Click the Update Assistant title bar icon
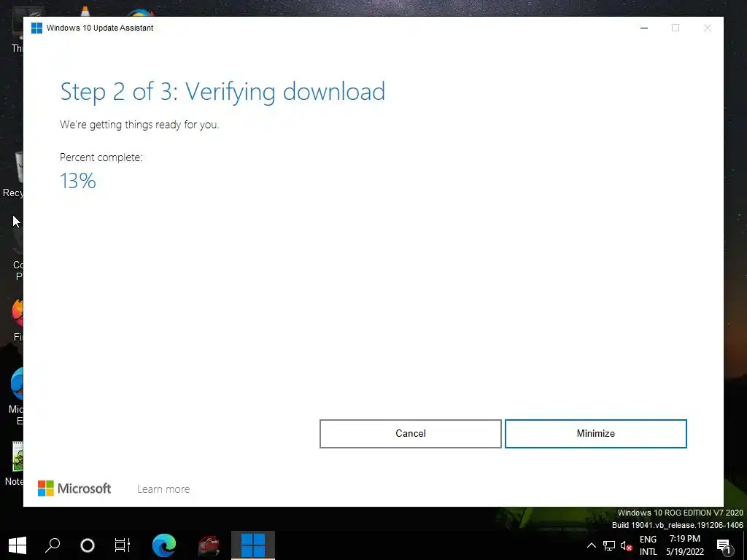Viewport: 747px width, 560px height. [x=36, y=28]
